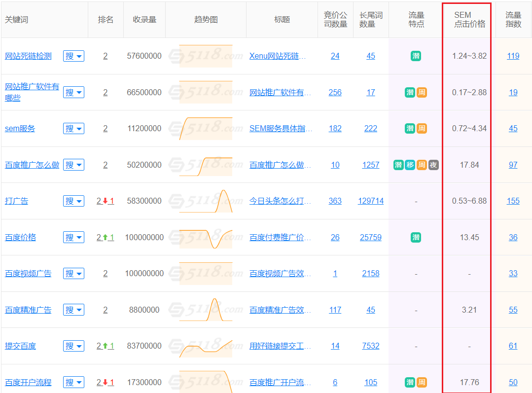Open the 长尾词数量 link 129714 for 打广告

pyautogui.click(x=370, y=201)
